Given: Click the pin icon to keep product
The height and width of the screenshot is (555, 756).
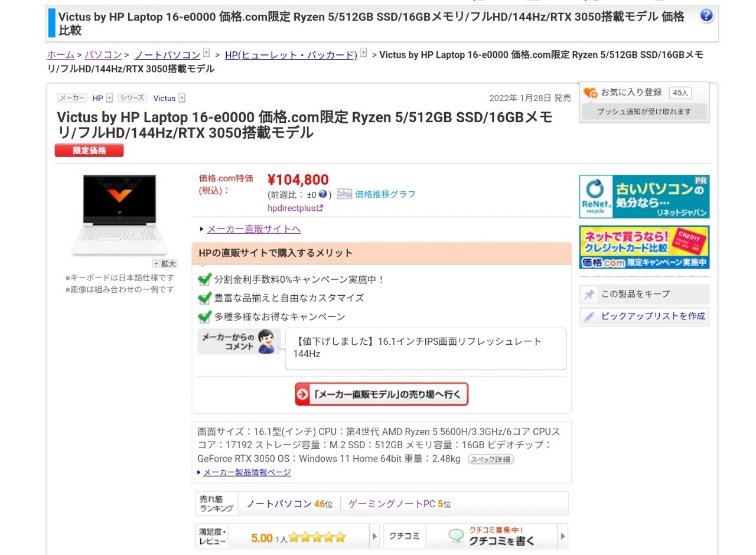Looking at the screenshot, I should 589,294.
